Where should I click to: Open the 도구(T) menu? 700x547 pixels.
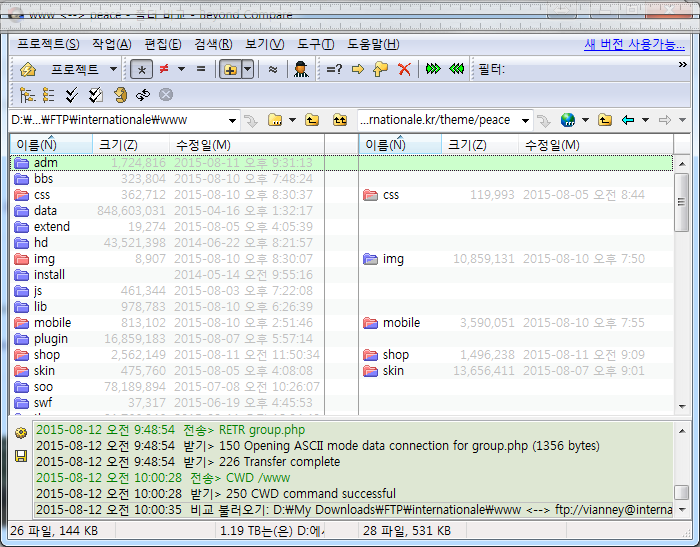point(316,44)
